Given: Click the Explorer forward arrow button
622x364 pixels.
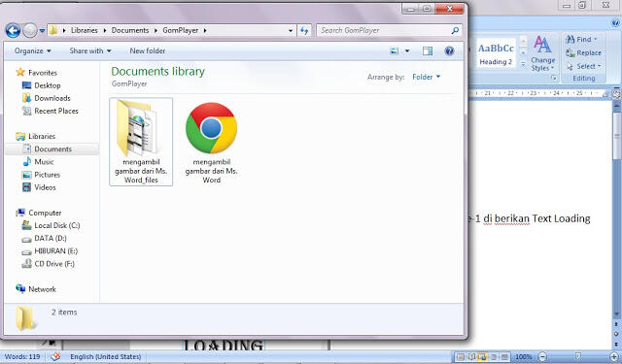Looking at the screenshot, I should 30,30.
